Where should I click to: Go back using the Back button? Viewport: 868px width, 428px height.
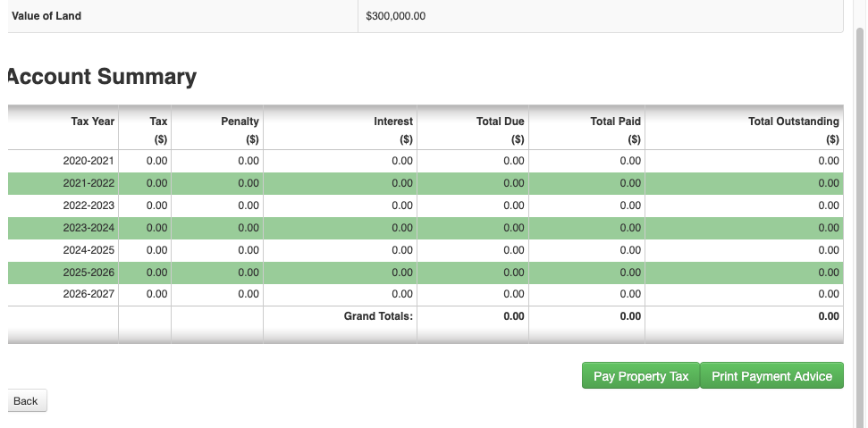pyautogui.click(x=26, y=401)
